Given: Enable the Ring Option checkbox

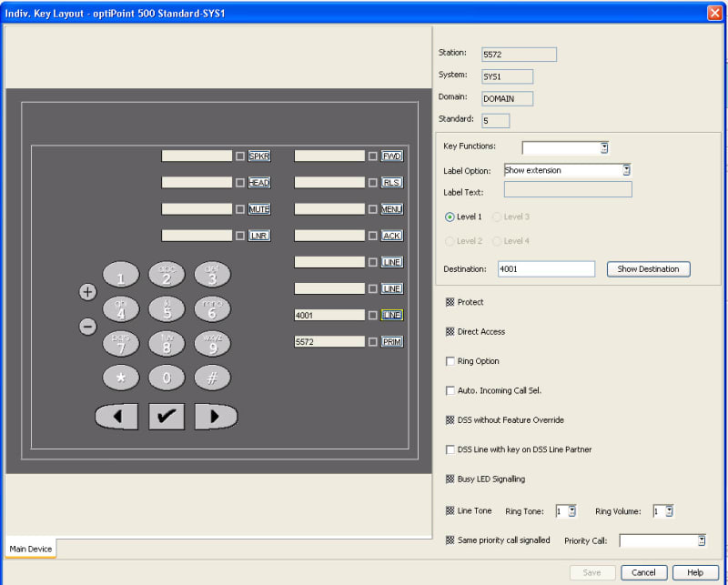Looking at the screenshot, I should 450,361.
